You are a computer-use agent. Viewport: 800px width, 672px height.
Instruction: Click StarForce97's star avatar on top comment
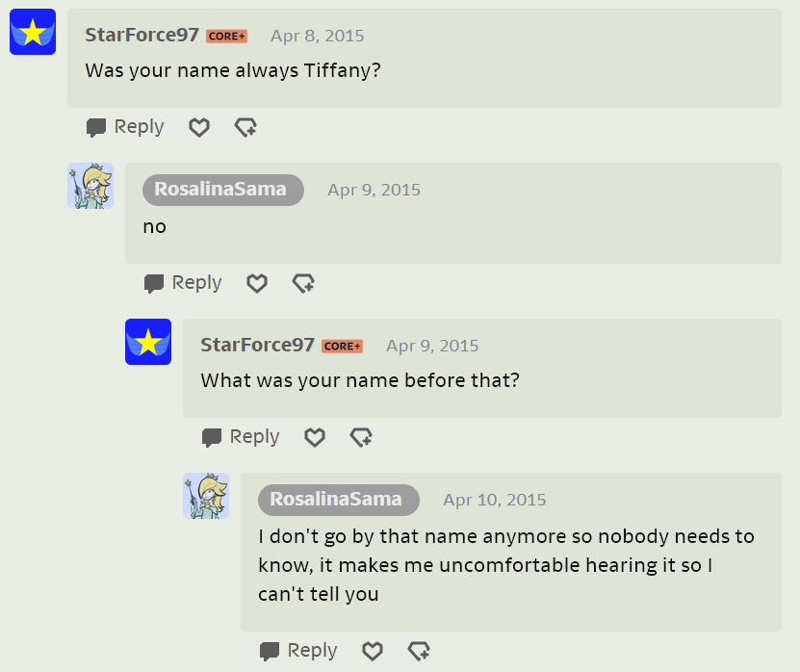(x=33, y=32)
